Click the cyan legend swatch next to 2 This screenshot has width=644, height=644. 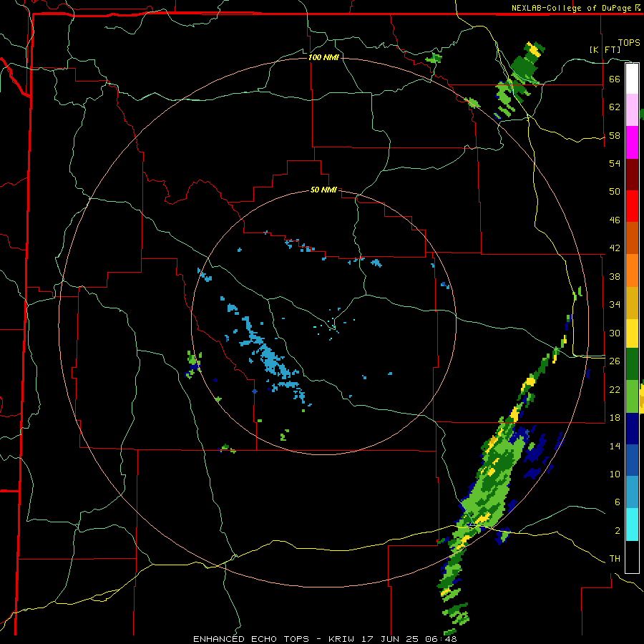632,525
